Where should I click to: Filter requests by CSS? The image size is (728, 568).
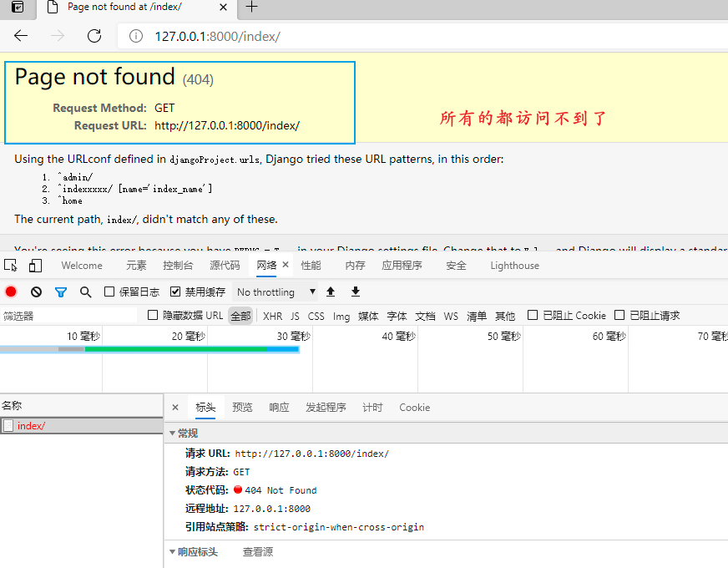316,317
